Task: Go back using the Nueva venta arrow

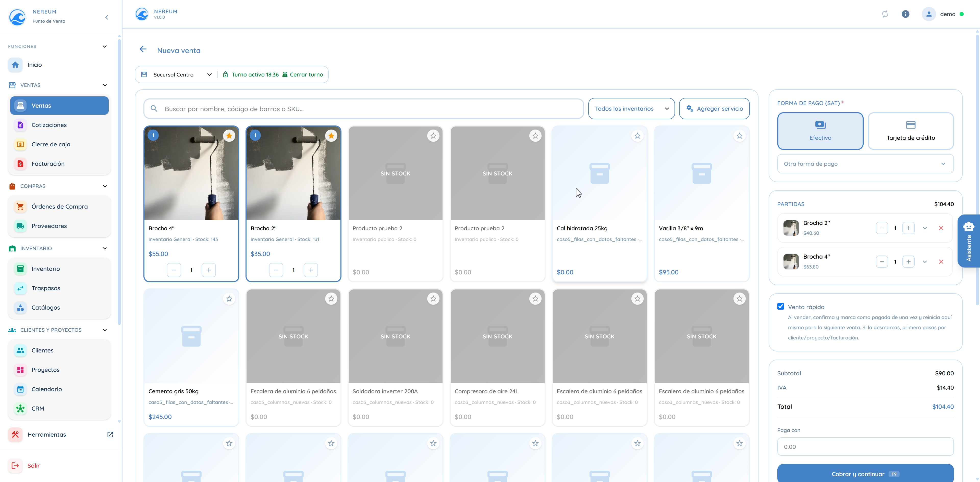Action: pos(143,49)
